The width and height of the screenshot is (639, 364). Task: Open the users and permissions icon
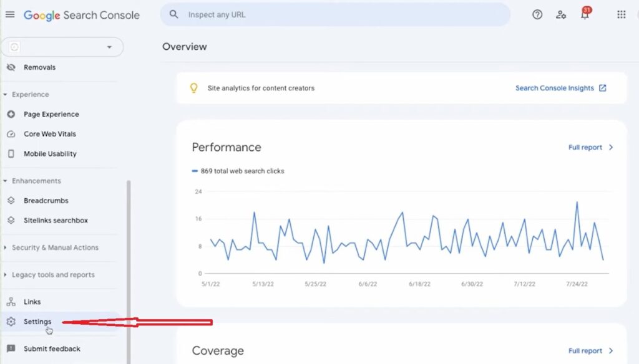(561, 15)
